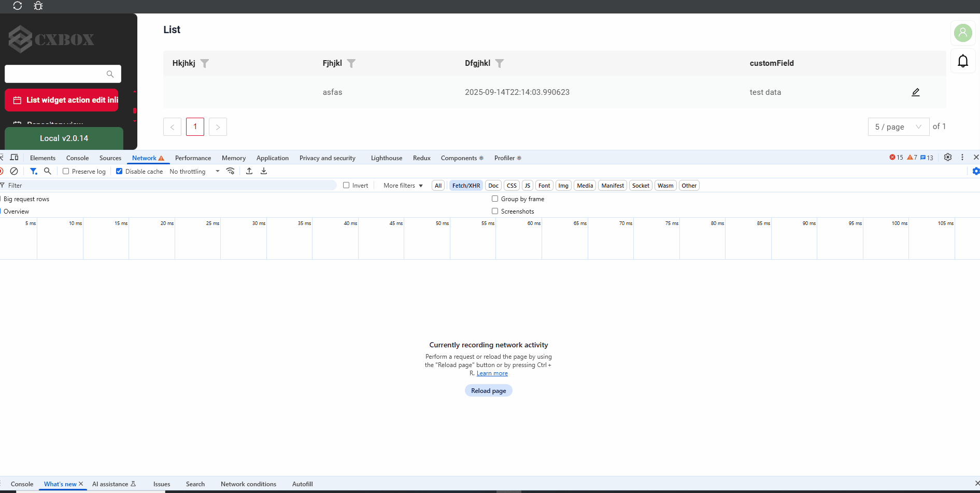Follow the Learn more link

492,373
